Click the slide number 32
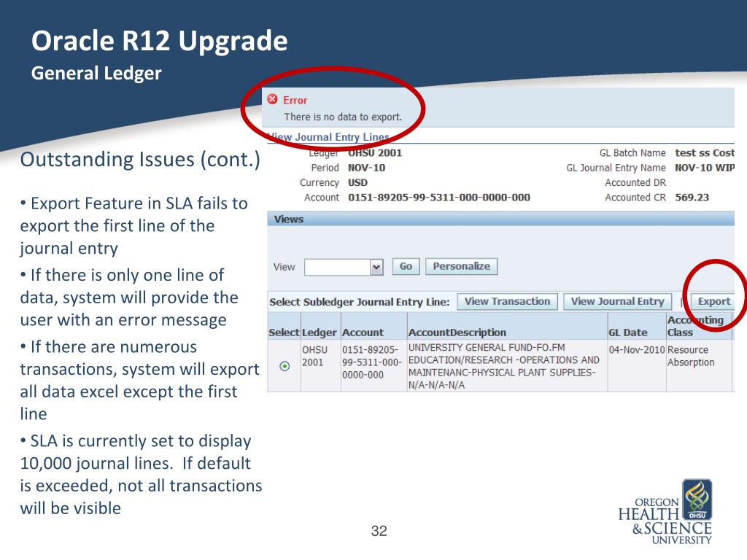Screen dimensions: 747x560 point(379,531)
